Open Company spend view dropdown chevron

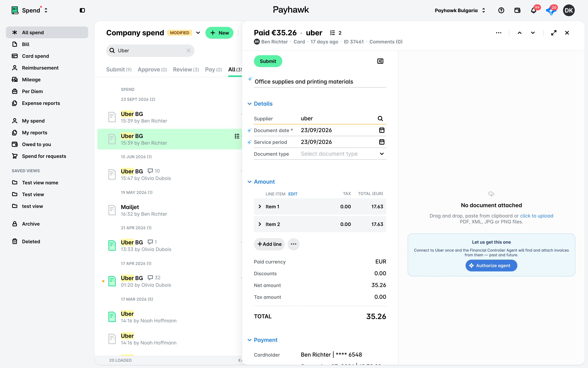tap(198, 33)
